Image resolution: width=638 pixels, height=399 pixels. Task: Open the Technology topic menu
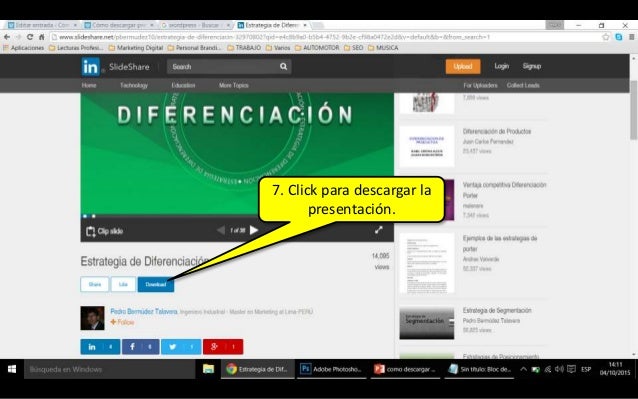pos(134,85)
